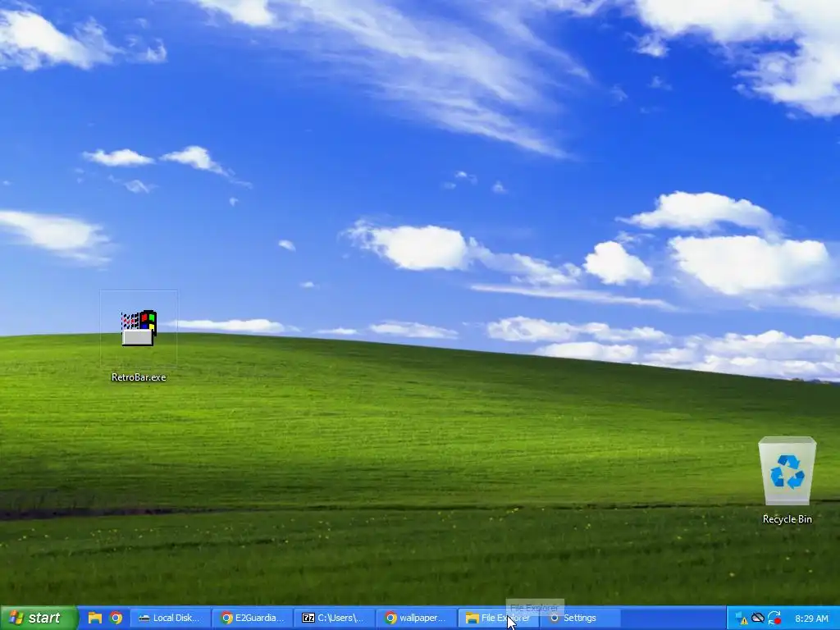
Task: Launch Chrome from quick launch
Action: point(116,618)
